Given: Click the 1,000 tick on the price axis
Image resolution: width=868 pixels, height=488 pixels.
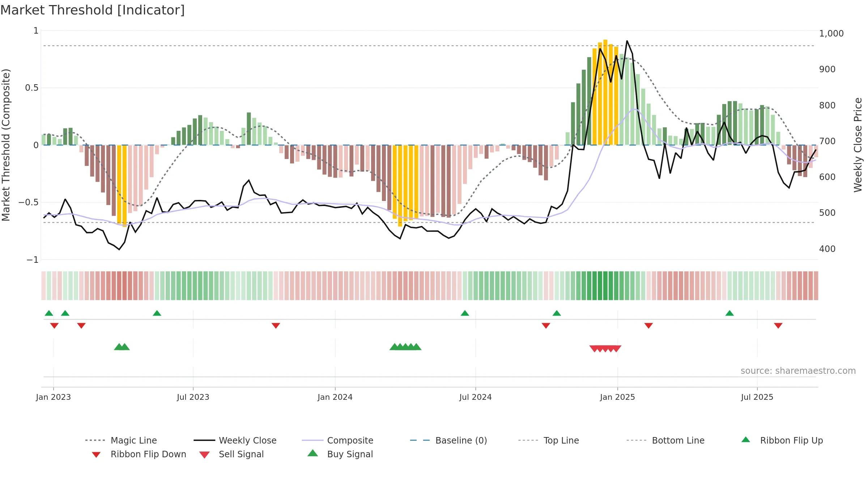Looking at the screenshot, I should (x=831, y=34).
